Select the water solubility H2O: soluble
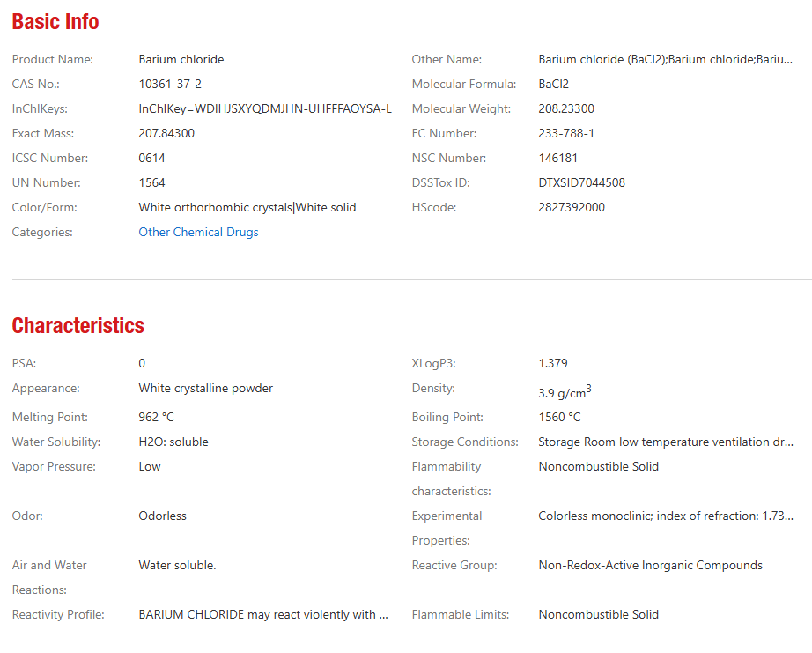The height and width of the screenshot is (653, 812). [x=173, y=442]
